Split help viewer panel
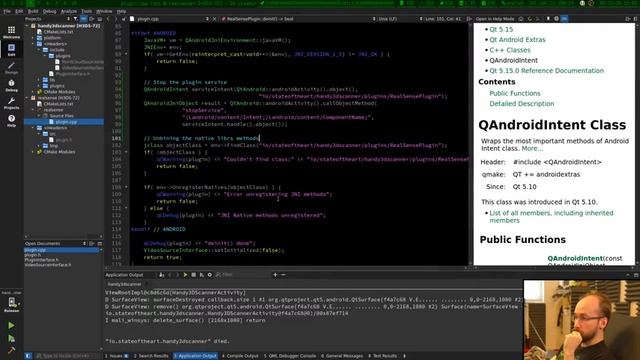The image size is (640, 360). (628, 19)
